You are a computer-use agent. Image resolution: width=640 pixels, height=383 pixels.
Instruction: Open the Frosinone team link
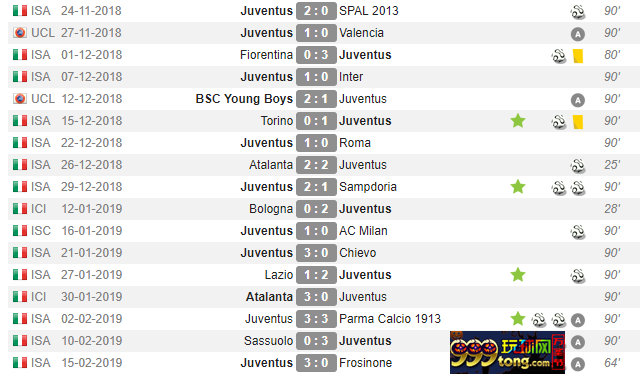(365, 363)
